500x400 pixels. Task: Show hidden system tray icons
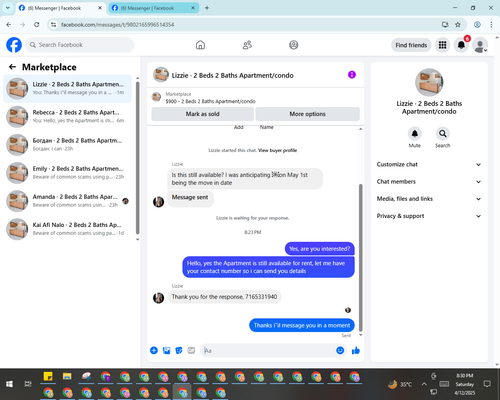click(x=424, y=384)
